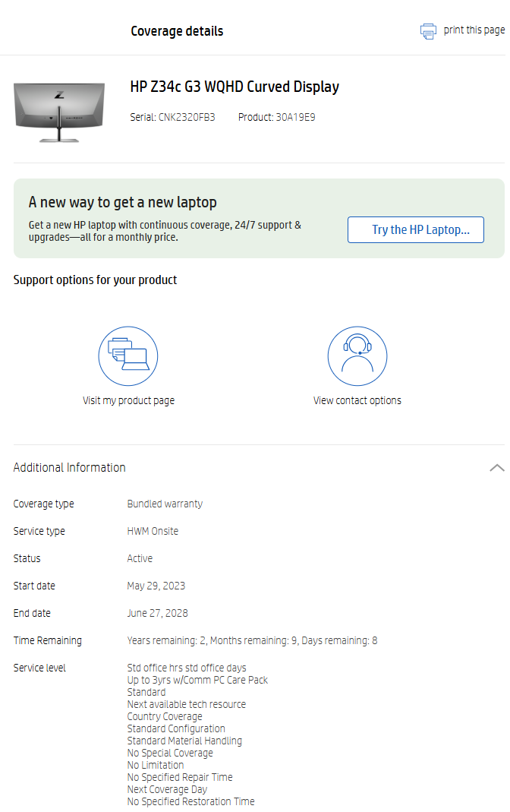This screenshot has height=812, width=510.
Task: Click the HP Z34c monitor thumbnail image
Action: click(60, 111)
